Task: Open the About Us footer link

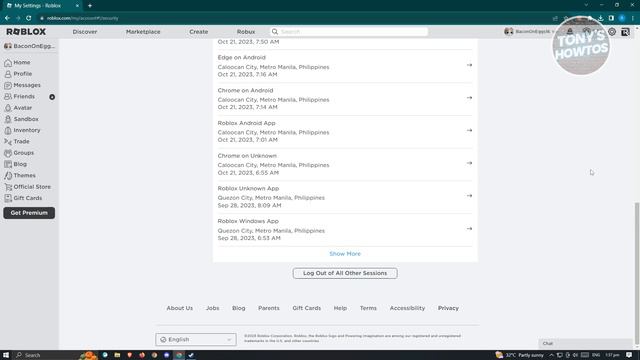Action: [180, 308]
